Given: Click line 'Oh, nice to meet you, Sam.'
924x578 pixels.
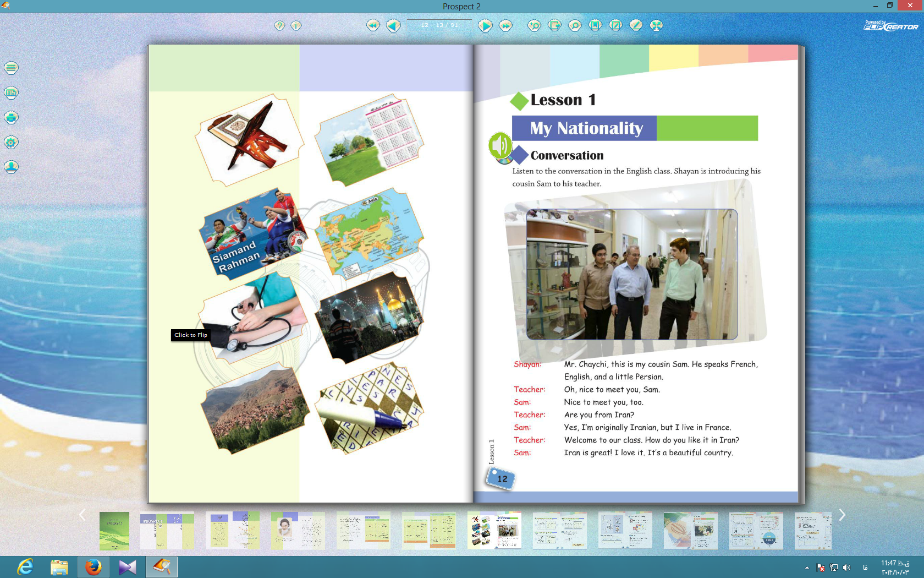Looking at the screenshot, I should pyautogui.click(x=612, y=390).
